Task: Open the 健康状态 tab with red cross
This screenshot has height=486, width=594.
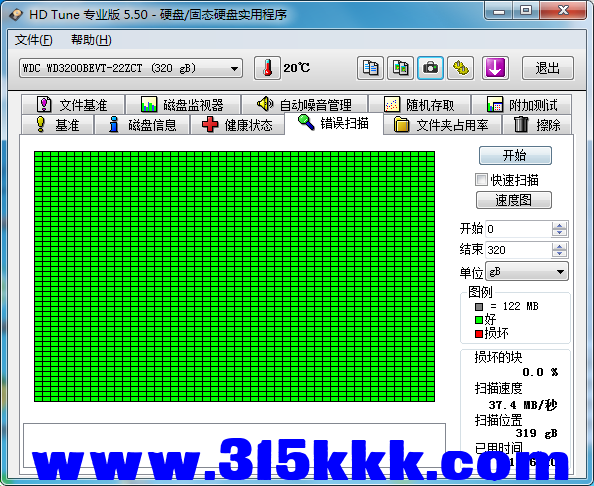Action: (x=238, y=125)
